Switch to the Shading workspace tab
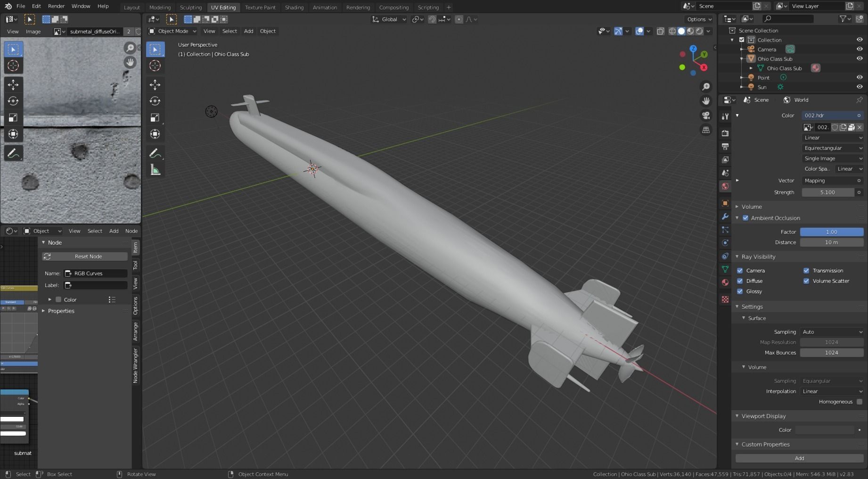 [294, 8]
